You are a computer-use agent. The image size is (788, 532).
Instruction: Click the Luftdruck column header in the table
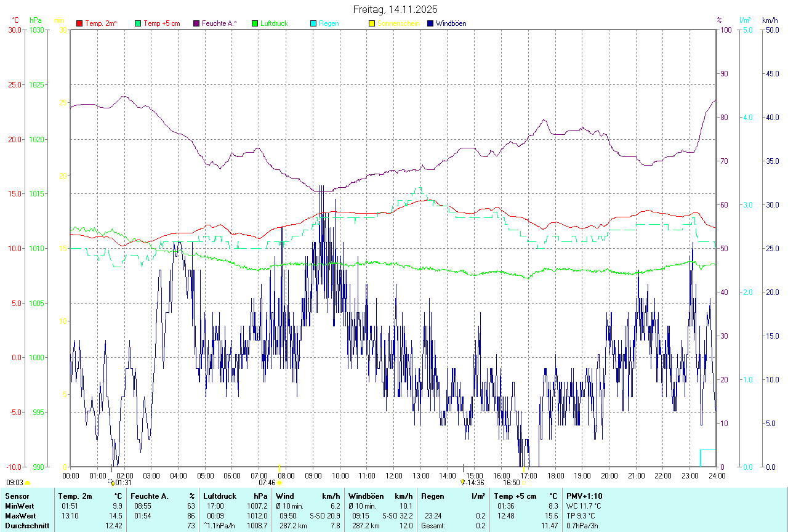[220, 496]
